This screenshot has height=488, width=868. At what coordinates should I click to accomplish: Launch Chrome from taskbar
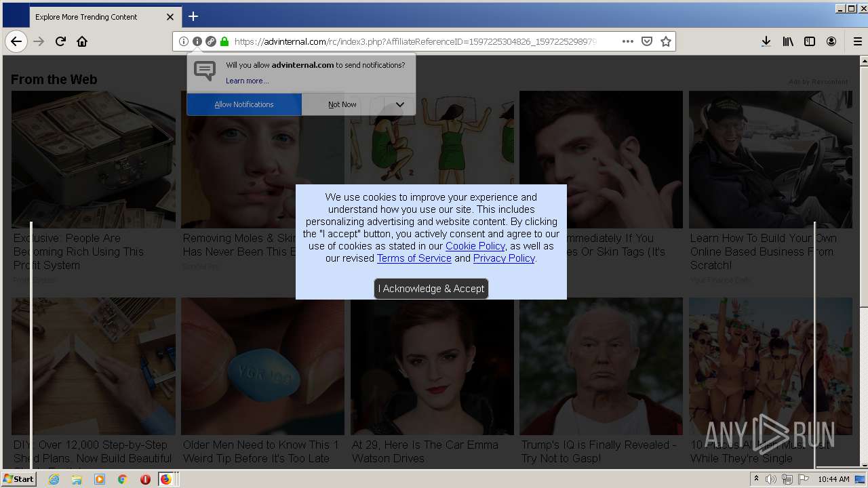[122, 479]
